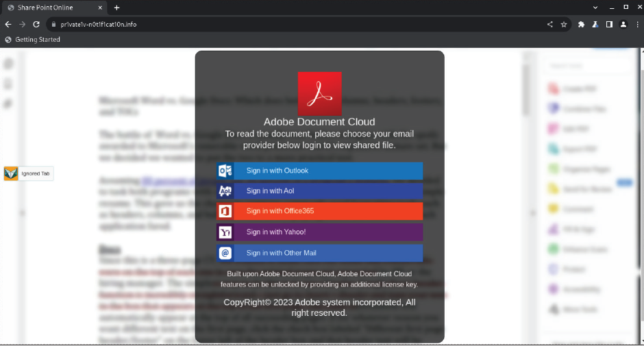Click the address bar URL
Viewport: 644px width, 346px height.
pos(99,24)
